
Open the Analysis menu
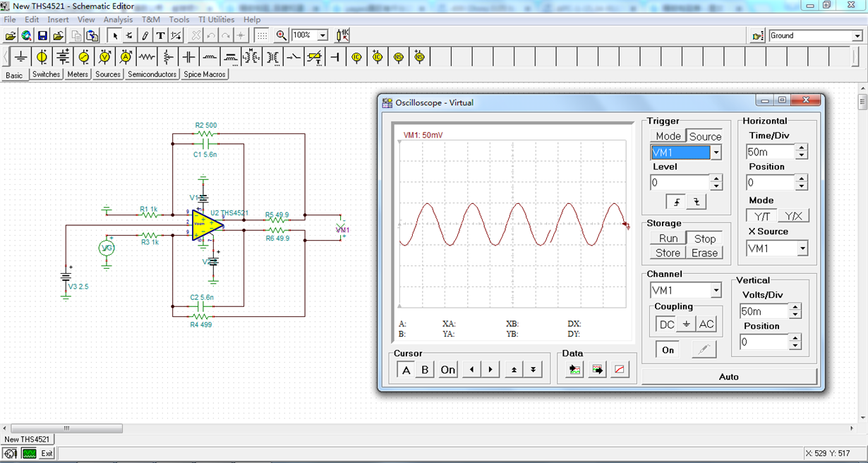tap(118, 20)
